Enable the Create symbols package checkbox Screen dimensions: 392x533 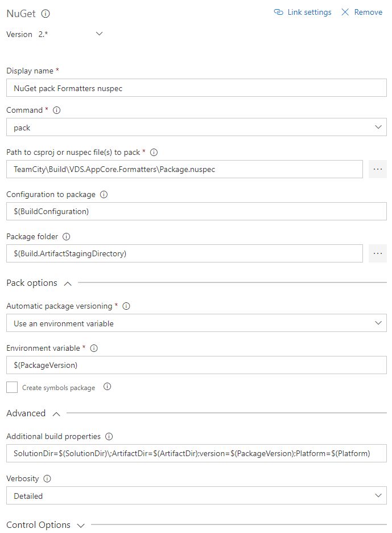click(12, 387)
